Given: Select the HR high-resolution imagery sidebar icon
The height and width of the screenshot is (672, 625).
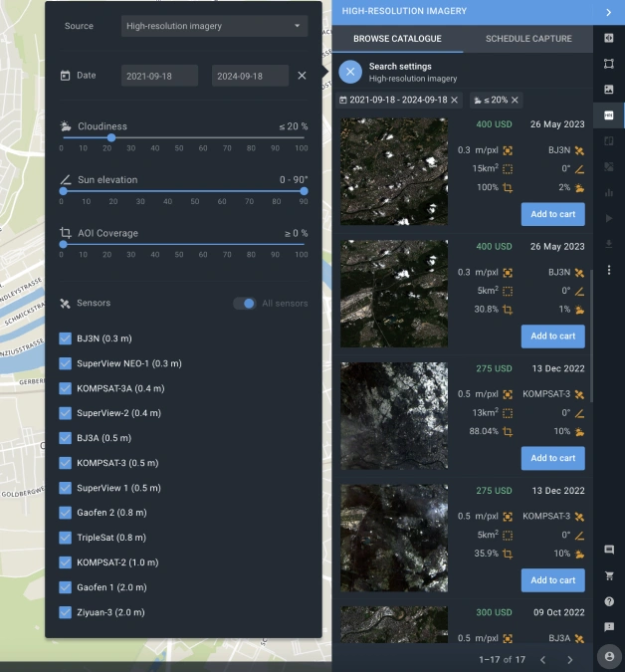Looking at the screenshot, I should (609, 114).
